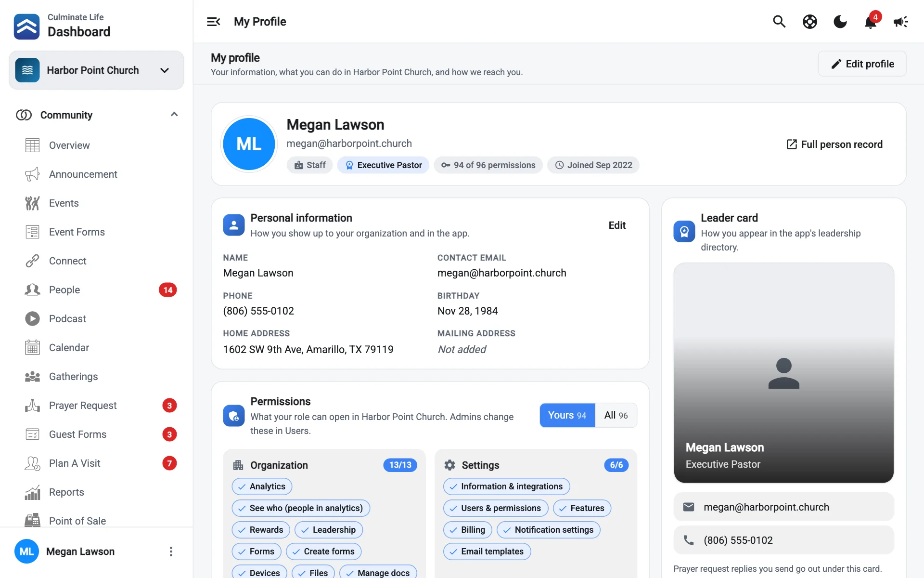Viewport: 924px width, 578px height.
Task: Click the Information & integrations chip
Action: (x=507, y=486)
